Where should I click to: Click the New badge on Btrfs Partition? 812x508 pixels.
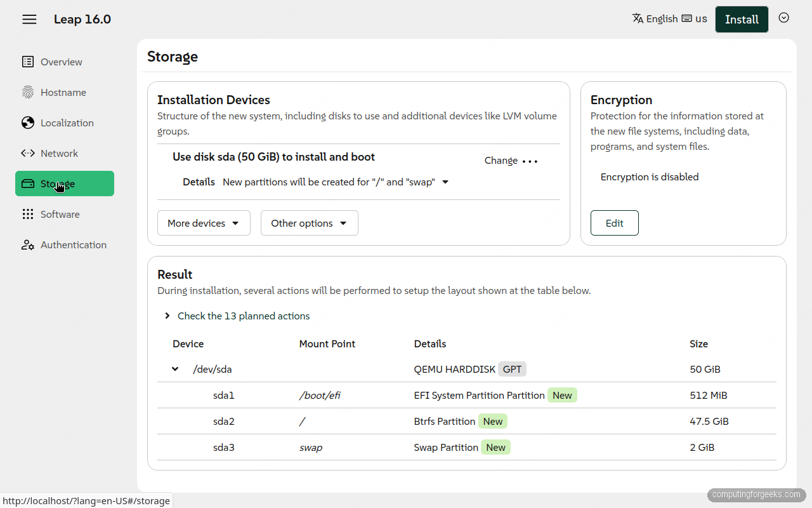pyautogui.click(x=493, y=421)
